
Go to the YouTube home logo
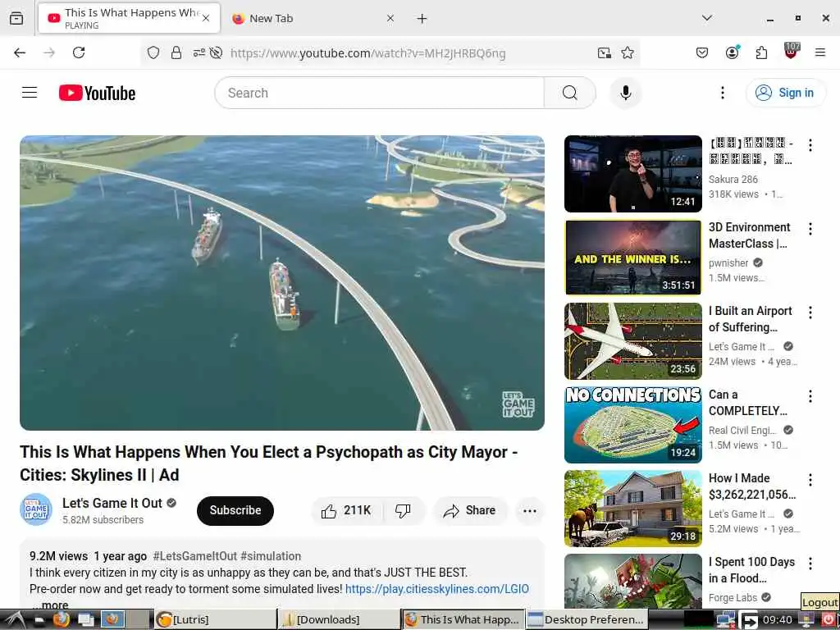[97, 94]
